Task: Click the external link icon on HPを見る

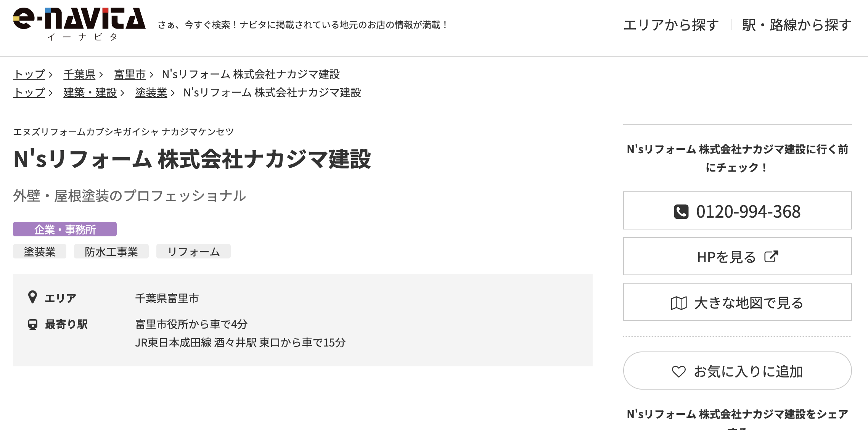Action: click(771, 257)
